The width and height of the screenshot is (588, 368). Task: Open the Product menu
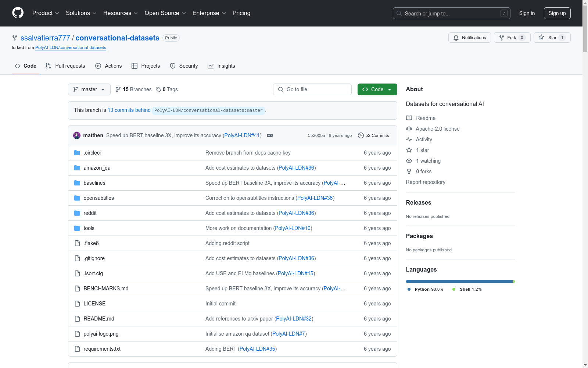tap(46, 13)
